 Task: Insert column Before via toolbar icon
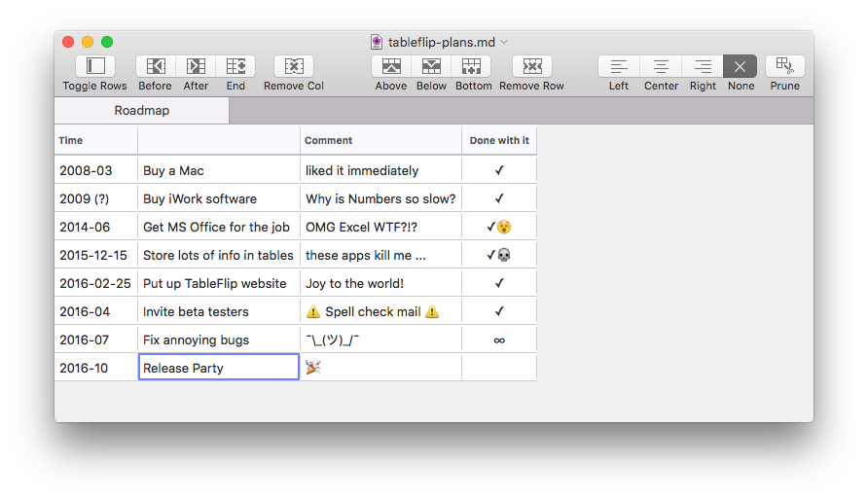point(156,66)
